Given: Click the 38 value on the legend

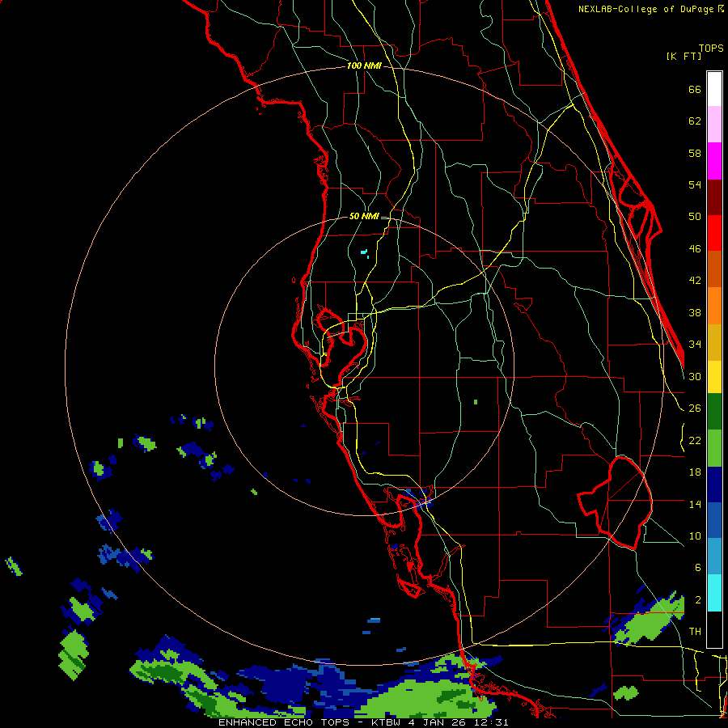Looking at the screenshot, I should (695, 312).
